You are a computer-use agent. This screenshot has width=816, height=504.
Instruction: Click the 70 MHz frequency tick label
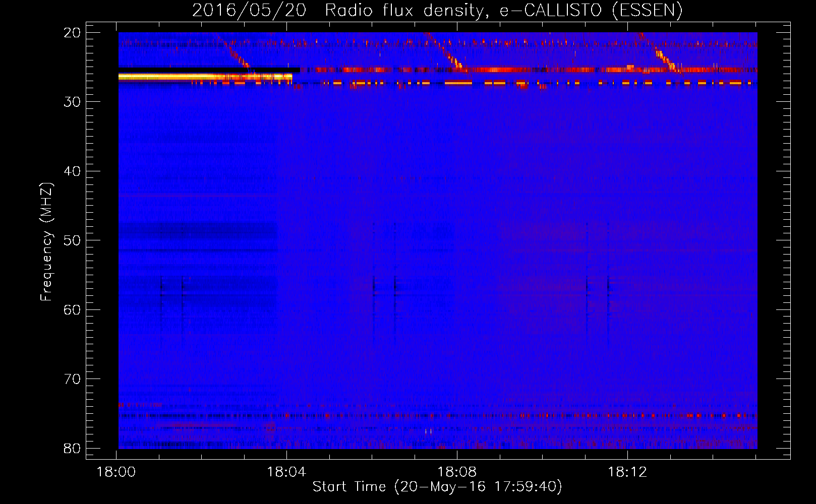click(x=73, y=379)
